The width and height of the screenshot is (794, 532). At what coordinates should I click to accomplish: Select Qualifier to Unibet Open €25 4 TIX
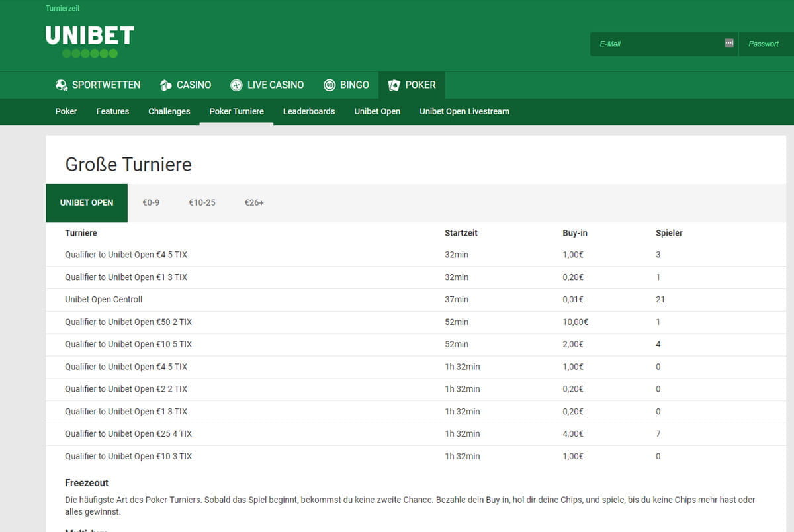(x=128, y=434)
